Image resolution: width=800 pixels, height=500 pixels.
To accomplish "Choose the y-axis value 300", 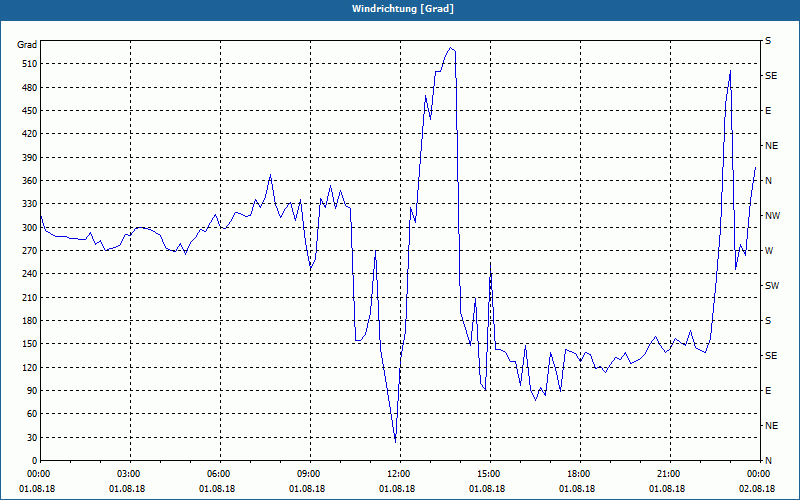I will click(30, 227).
